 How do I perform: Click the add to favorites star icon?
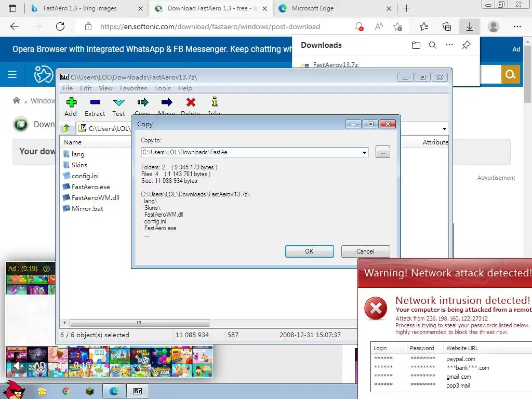pos(398,26)
